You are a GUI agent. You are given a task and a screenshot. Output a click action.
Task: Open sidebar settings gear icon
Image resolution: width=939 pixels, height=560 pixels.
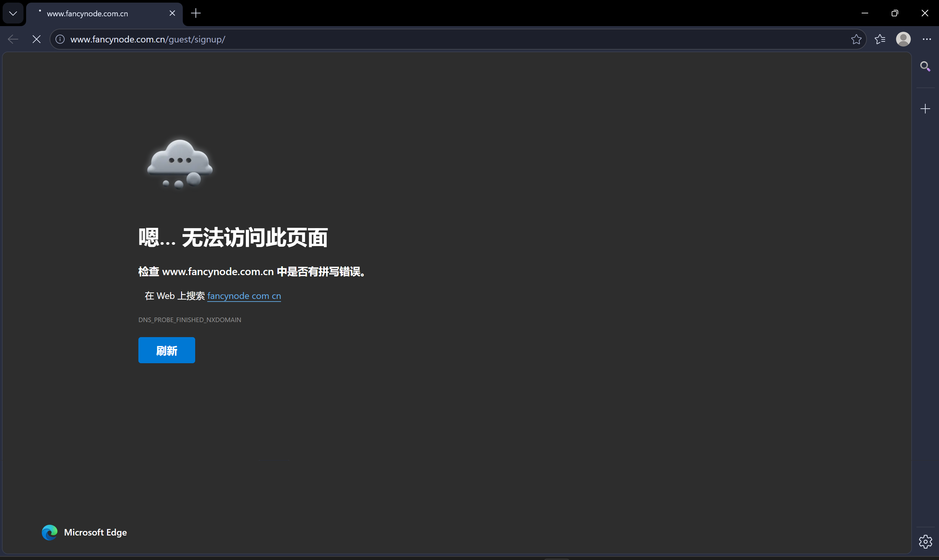(x=925, y=541)
